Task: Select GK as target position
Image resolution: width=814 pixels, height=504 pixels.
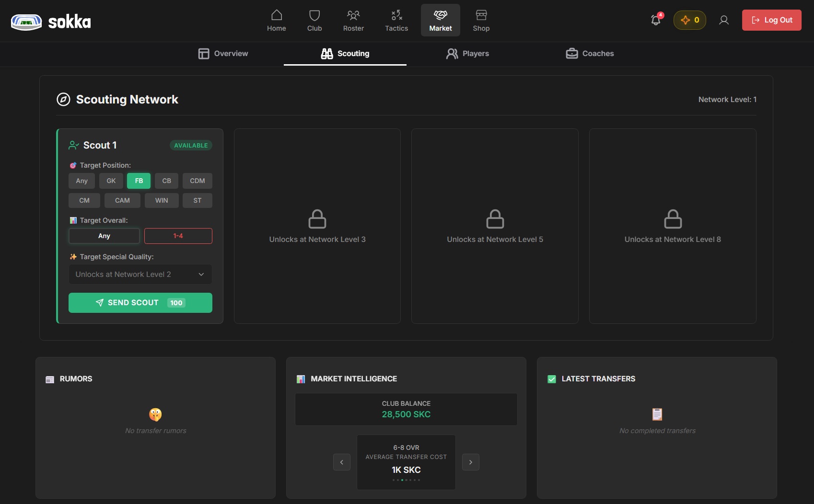Action: coord(111,181)
